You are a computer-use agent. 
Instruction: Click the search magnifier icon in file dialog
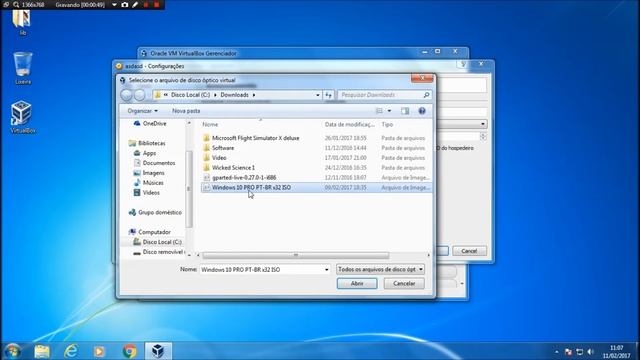coord(427,95)
